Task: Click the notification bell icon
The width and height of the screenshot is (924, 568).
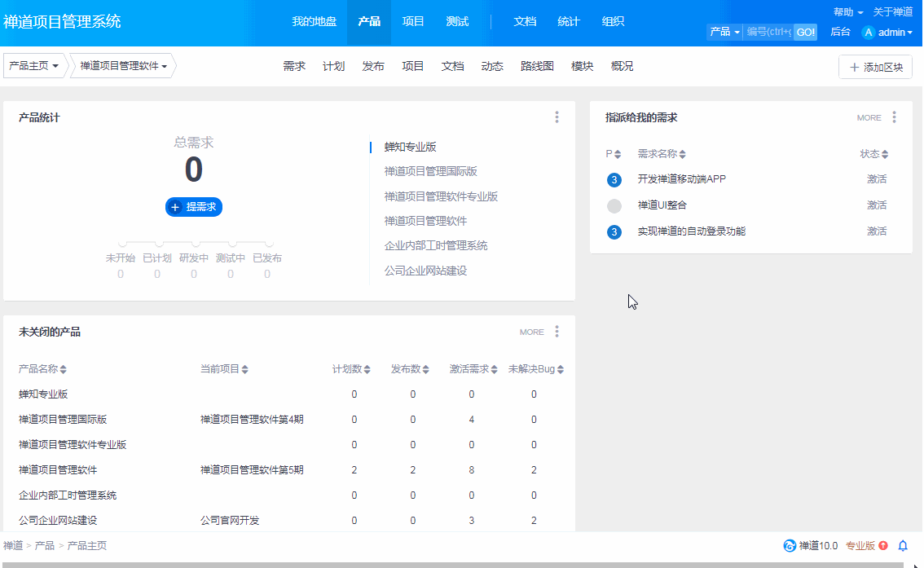Action: 903,546
